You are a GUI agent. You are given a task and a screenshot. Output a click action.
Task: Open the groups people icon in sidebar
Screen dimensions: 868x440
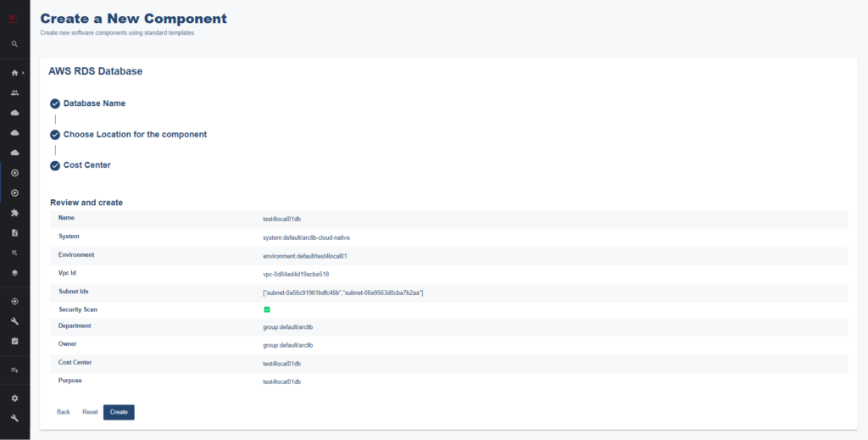point(14,92)
